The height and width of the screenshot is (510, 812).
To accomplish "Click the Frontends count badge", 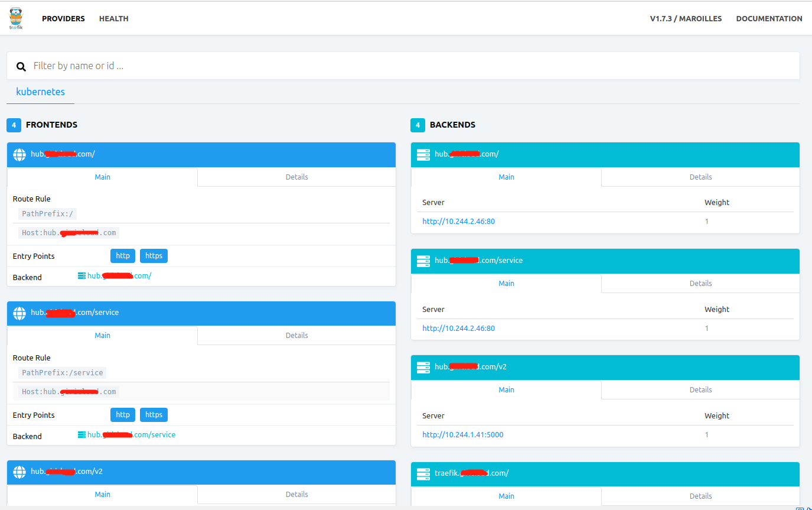I will point(14,125).
